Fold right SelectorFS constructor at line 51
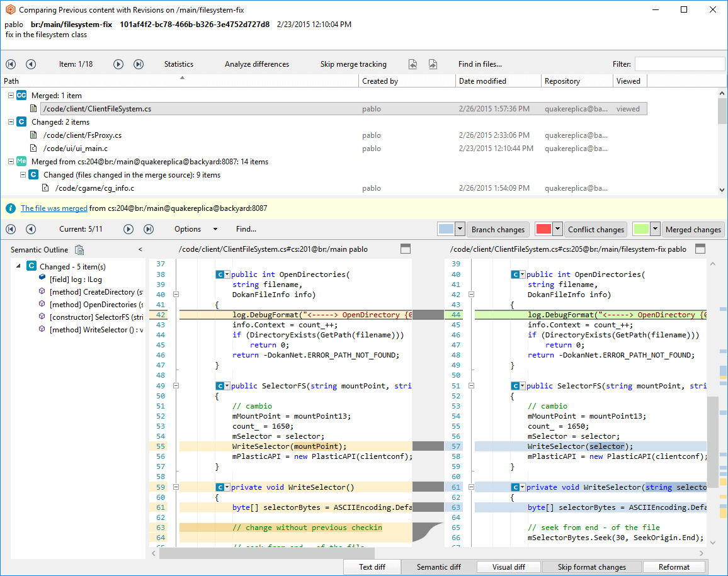 [471, 386]
